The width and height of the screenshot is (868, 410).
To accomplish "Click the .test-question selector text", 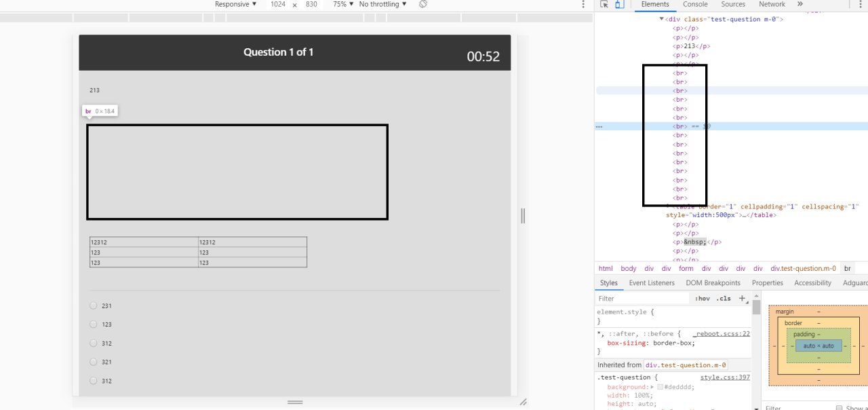I will click(625, 377).
